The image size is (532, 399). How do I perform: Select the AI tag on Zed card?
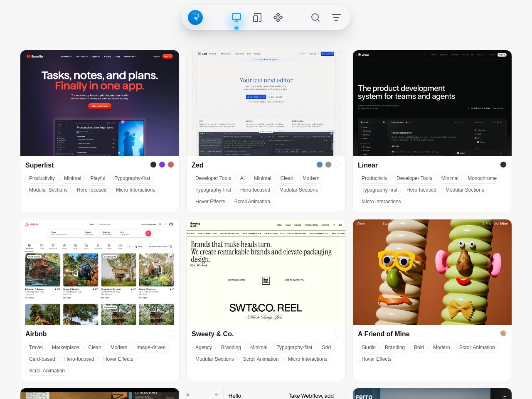(x=242, y=178)
